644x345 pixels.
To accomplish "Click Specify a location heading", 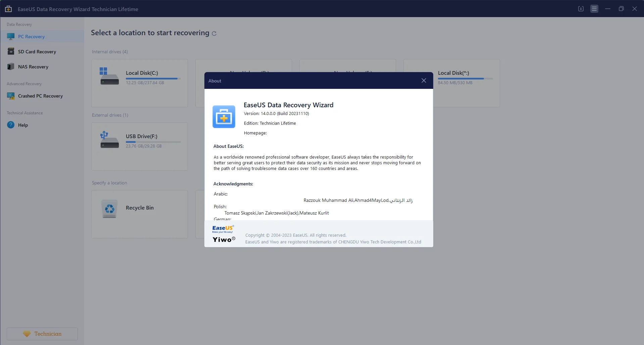I will click(109, 183).
